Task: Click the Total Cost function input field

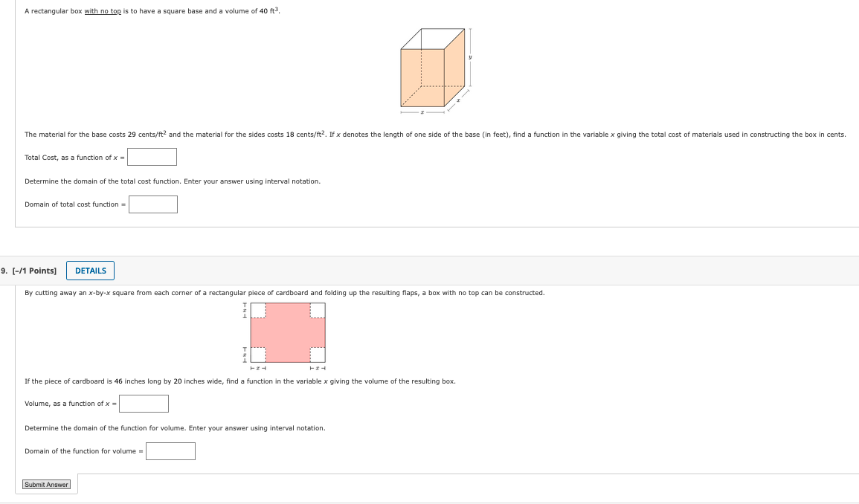Action: point(152,157)
